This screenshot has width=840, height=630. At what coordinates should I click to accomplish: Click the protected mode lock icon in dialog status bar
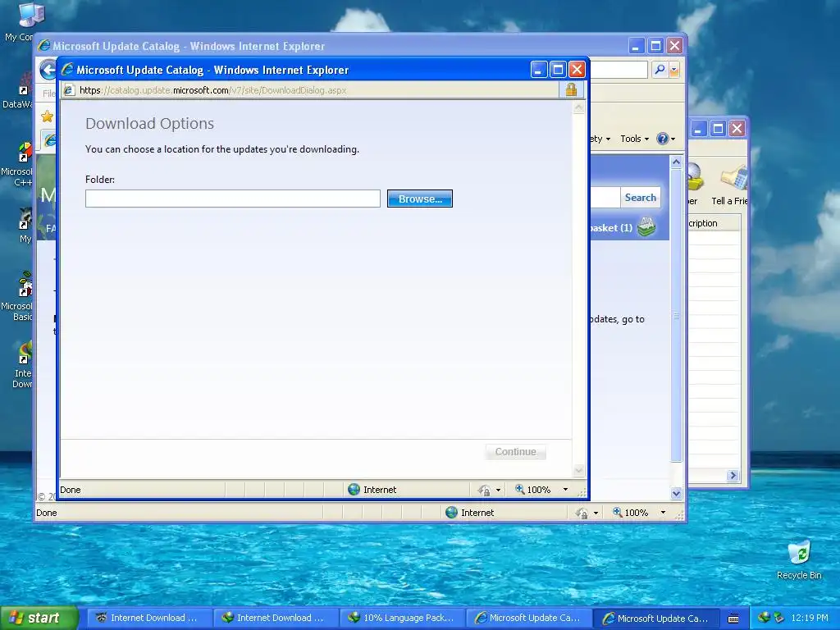[x=483, y=490]
